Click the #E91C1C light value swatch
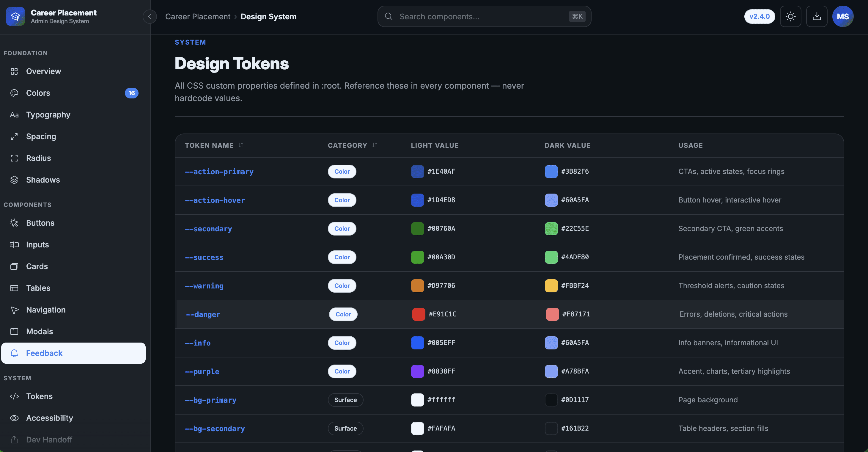This screenshot has width=868, height=452. [419, 315]
